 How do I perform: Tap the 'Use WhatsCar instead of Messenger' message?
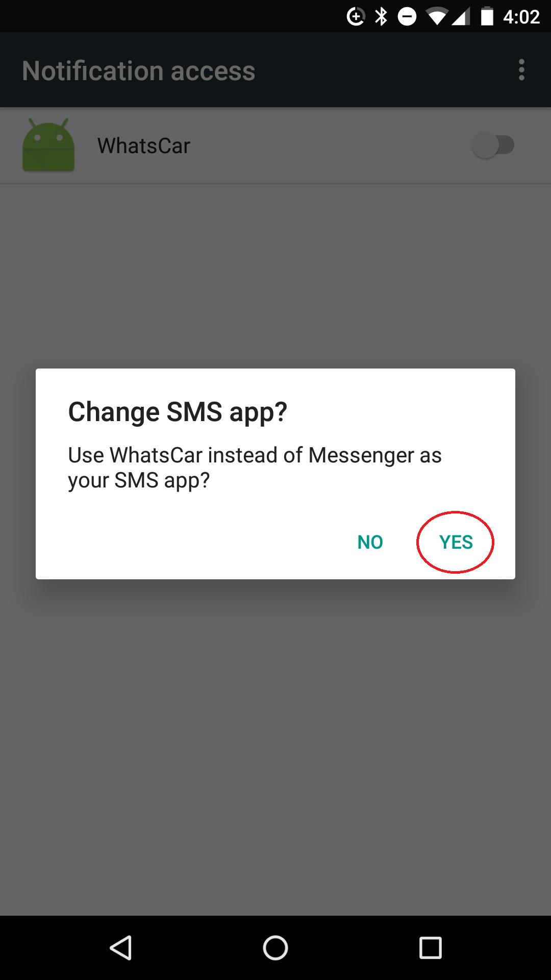[x=255, y=468]
